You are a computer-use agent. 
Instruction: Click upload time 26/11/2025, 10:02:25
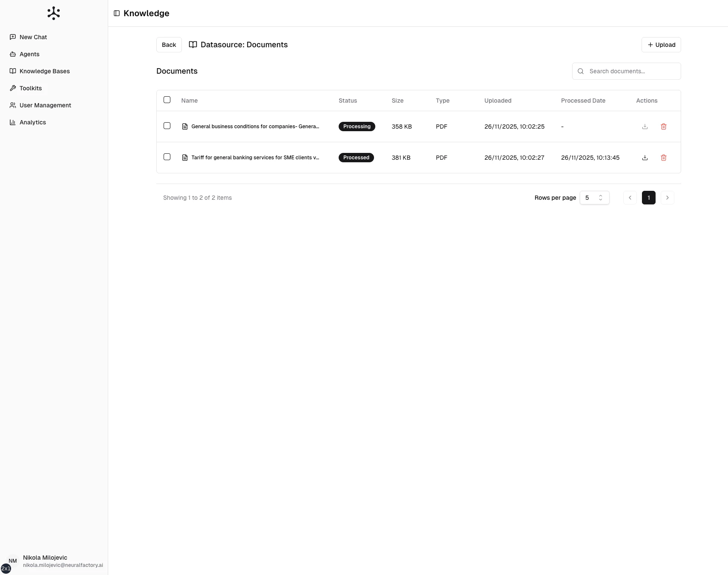click(515, 126)
